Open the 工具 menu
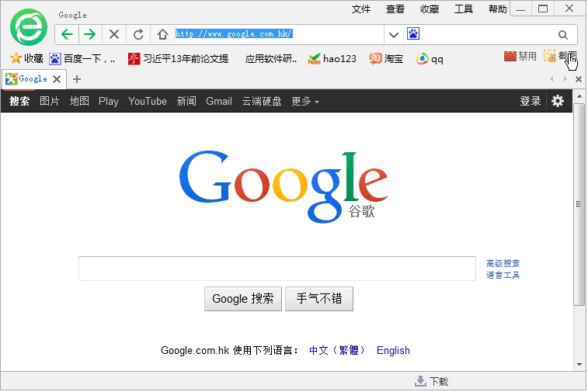The width and height of the screenshot is (588, 392). [464, 9]
